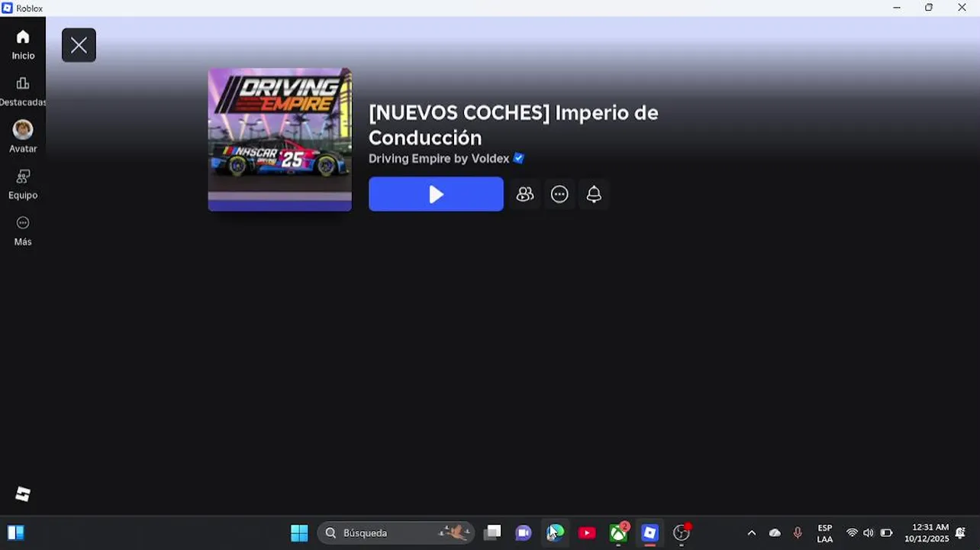Click the Roblox logo at sidebar bottom

tap(23, 494)
